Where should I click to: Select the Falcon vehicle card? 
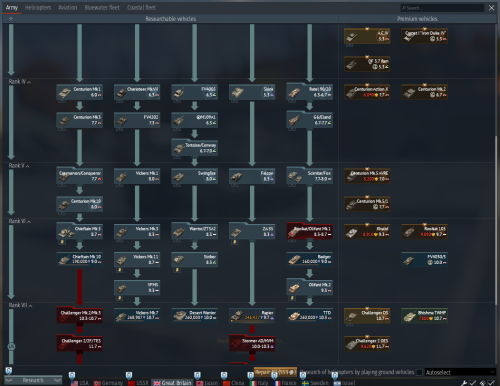point(252,176)
